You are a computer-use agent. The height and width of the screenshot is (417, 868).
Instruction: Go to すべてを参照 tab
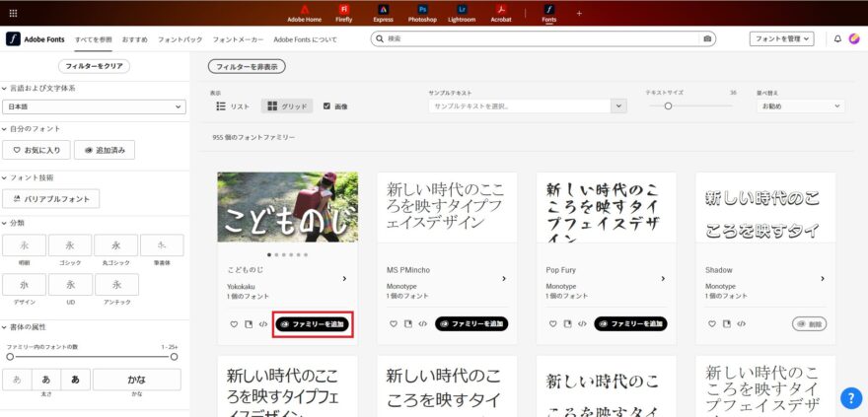pos(93,39)
